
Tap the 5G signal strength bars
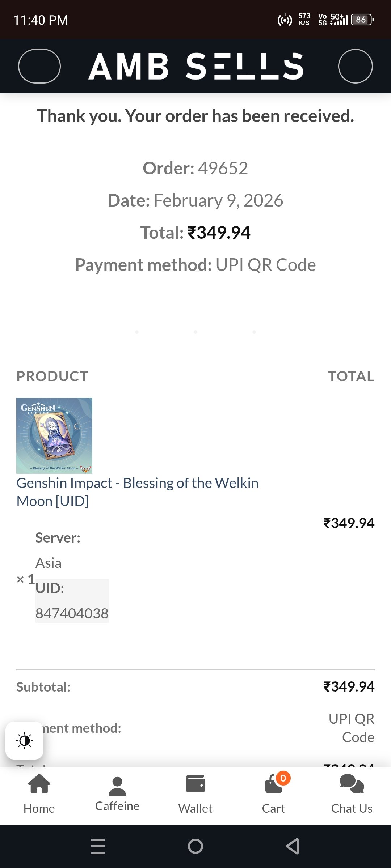tap(340, 21)
